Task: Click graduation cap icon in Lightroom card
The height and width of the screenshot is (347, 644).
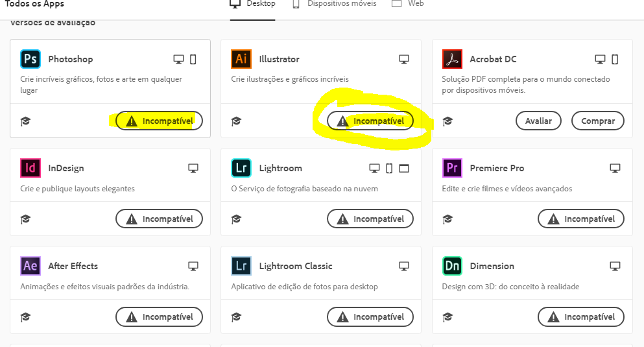Action: [236, 219]
